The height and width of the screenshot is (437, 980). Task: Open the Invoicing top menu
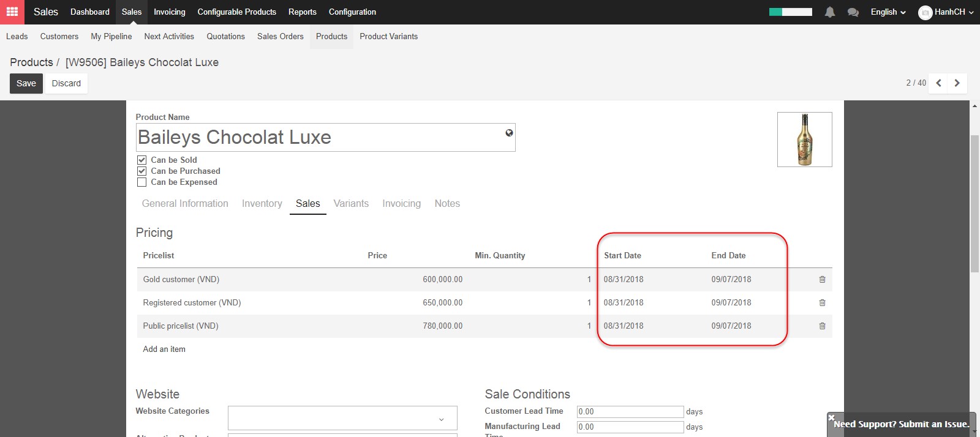(170, 12)
